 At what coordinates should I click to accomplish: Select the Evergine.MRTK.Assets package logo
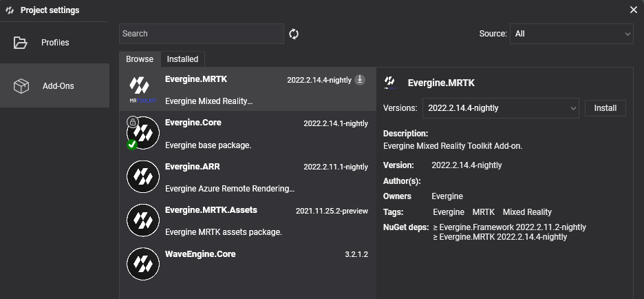point(143,220)
